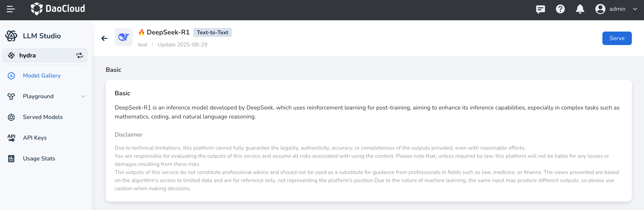The height and width of the screenshot is (210, 644).
Task: Select the hydra workspace selector
Action: [27, 55]
